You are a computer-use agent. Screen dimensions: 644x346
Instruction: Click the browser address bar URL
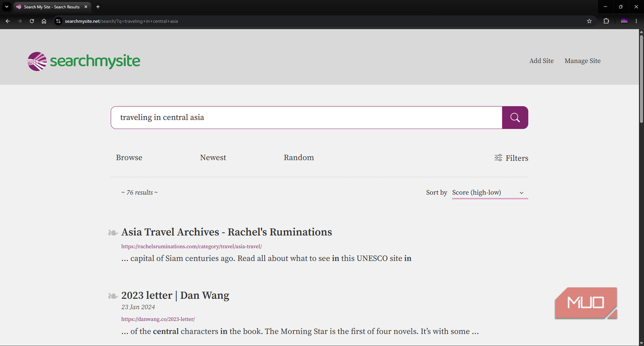click(121, 21)
